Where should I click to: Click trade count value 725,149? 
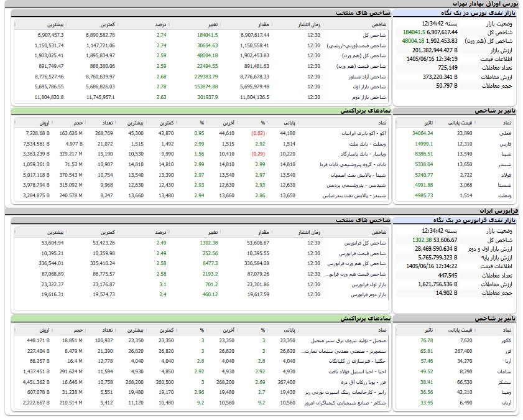coord(448,68)
